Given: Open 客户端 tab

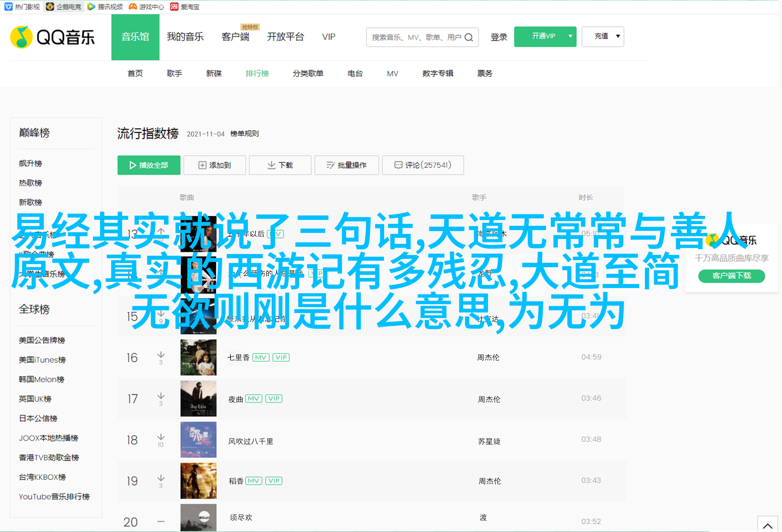Looking at the screenshot, I should [236, 37].
